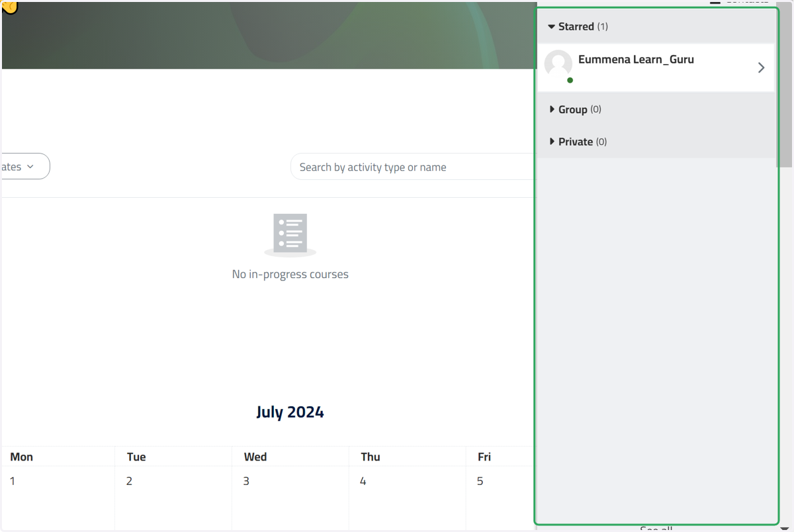The image size is (794, 532).
Task: Expand the Private conversations section
Action: [x=578, y=142]
